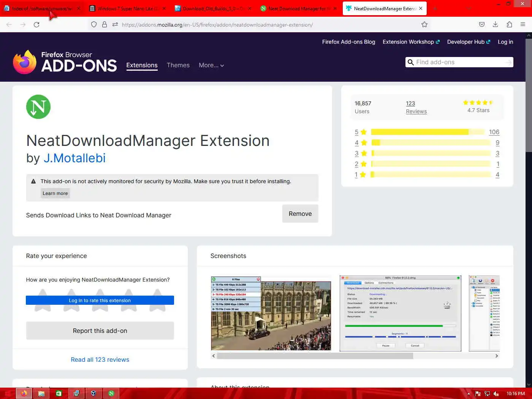
Task: Click Report this add-on button
Action: point(100,331)
